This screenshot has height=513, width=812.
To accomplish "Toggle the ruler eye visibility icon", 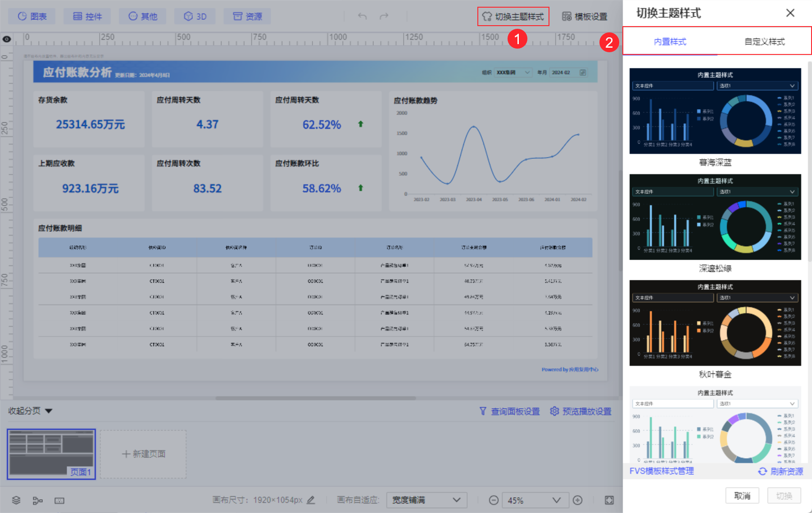I will tap(7, 39).
